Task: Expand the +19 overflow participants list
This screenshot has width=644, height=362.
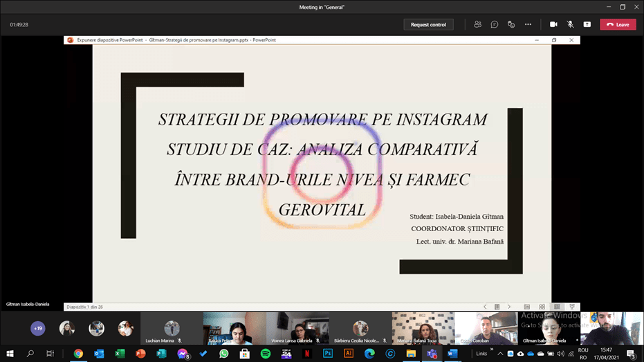Action: point(38,328)
